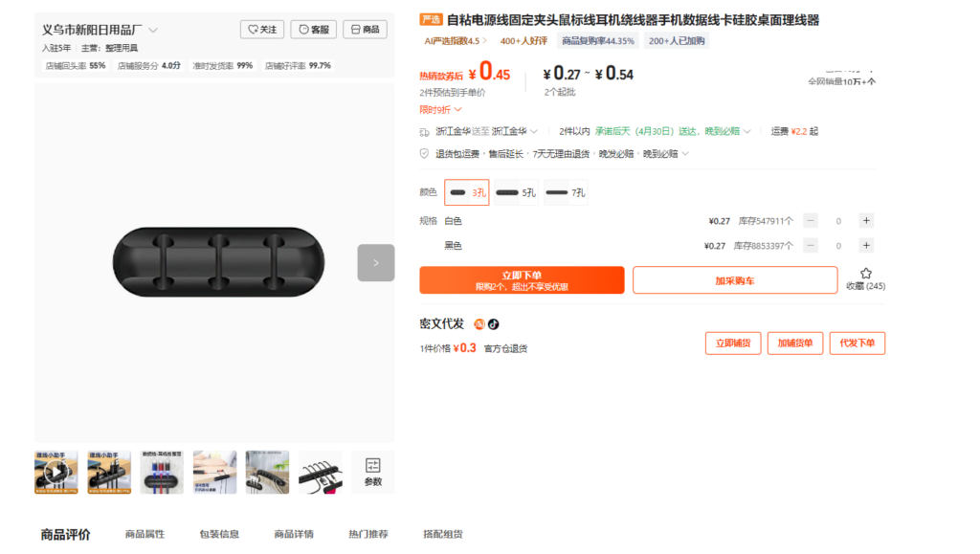This screenshot has width=980, height=554.
Task: Open the shop 商品 listing button
Action: tap(365, 30)
